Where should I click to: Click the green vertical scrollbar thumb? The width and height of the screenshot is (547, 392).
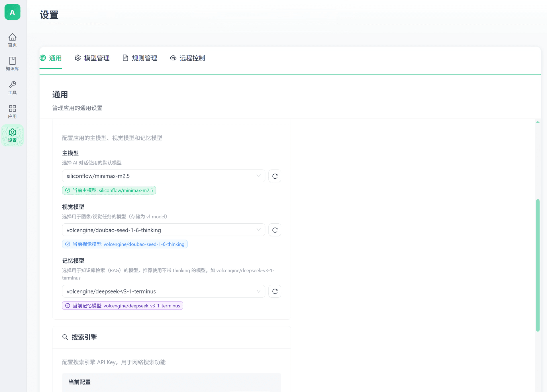[x=538, y=265]
